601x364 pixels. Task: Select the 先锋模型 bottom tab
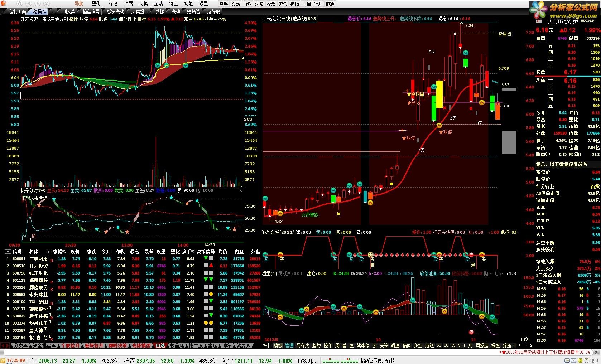pos(141,345)
